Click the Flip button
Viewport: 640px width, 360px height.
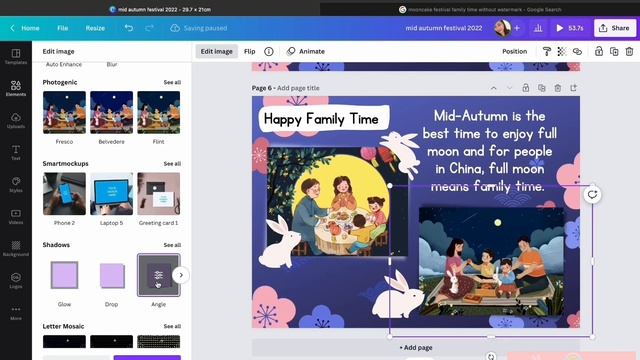[x=249, y=51]
